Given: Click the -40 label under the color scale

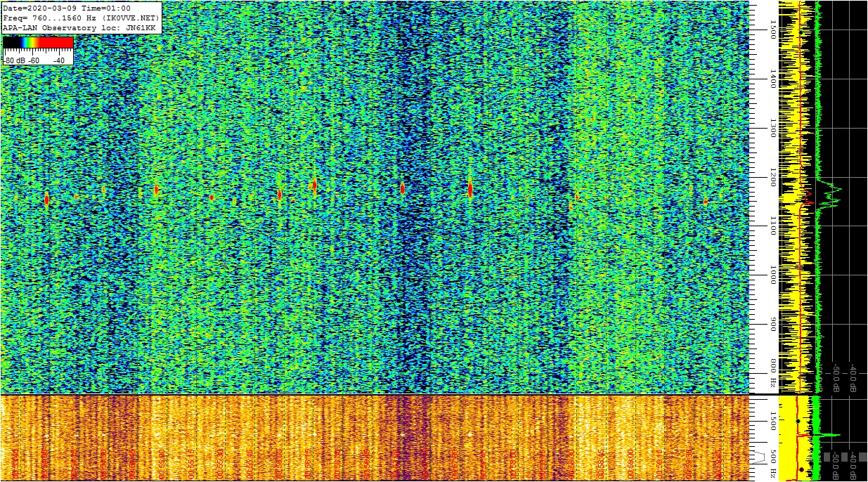Looking at the screenshot, I should point(59,60).
